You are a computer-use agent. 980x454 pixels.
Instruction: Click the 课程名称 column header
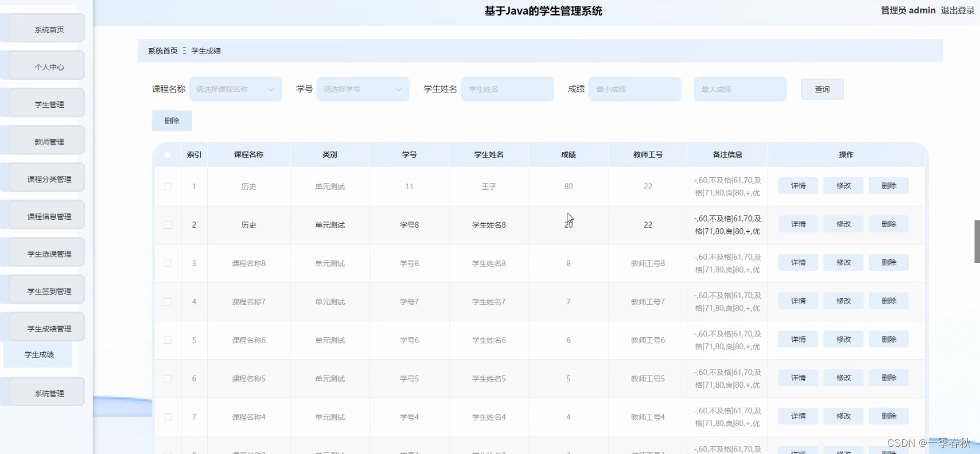point(249,155)
